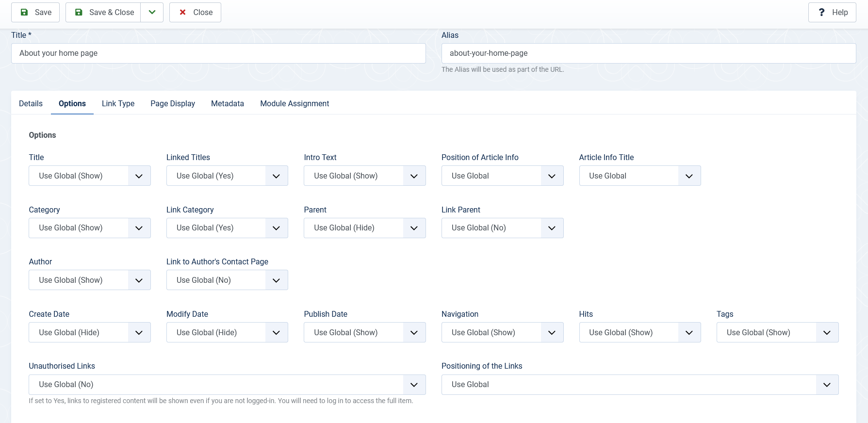The image size is (868, 423).
Task: Click the 'Link to Author's Contact Page' label
Action: 217,261
